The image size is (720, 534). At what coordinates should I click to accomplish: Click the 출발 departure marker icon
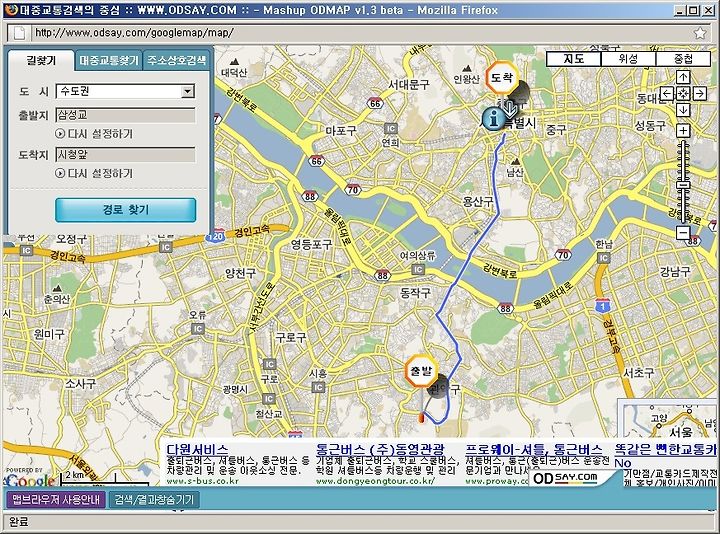tap(421, 370)
